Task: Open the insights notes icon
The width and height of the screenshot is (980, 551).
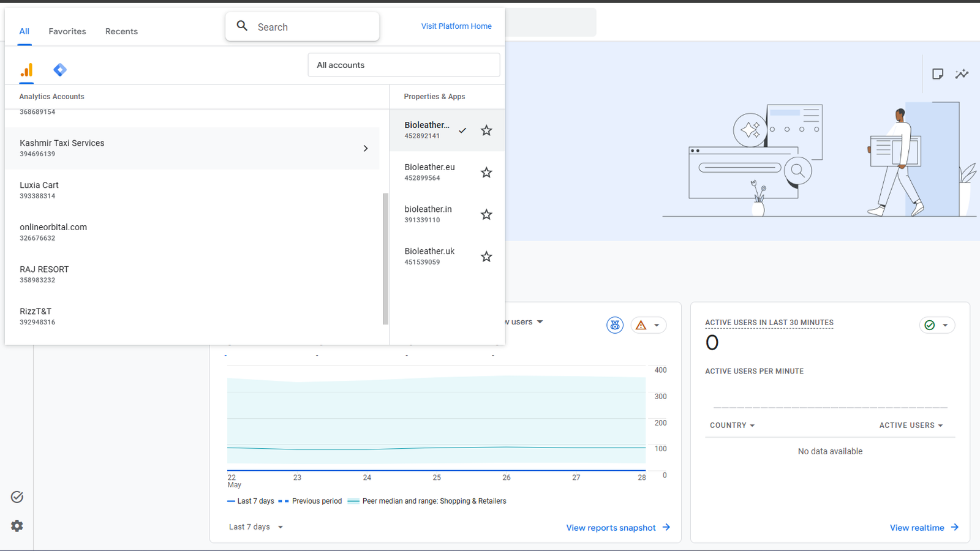Action: (938, 74)
